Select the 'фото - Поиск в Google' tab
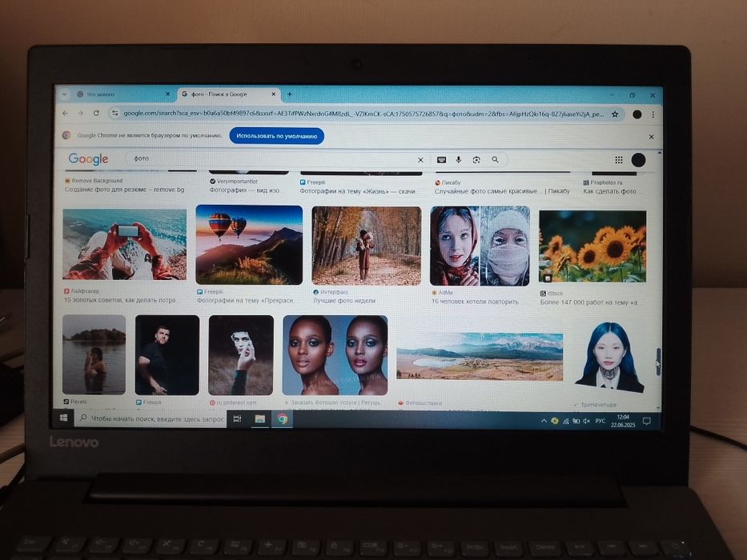The image size is (747, 560). click(x=229, y=94)
